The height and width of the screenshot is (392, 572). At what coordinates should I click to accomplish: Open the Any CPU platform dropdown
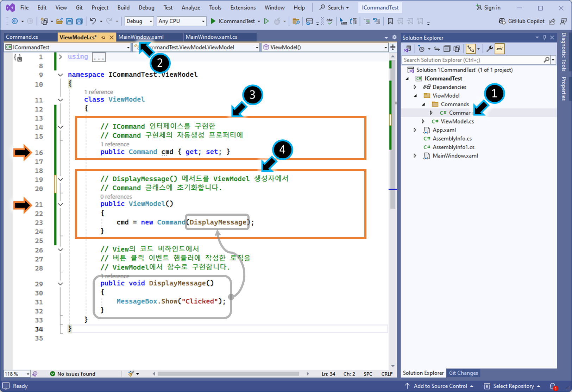(181, 21)
